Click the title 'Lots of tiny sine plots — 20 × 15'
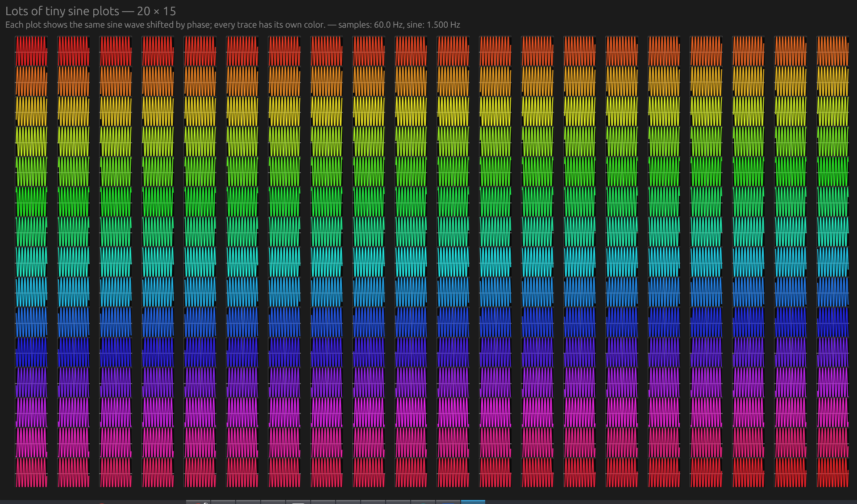The width and height of the screenshot is (857, 504). point(91,11)
